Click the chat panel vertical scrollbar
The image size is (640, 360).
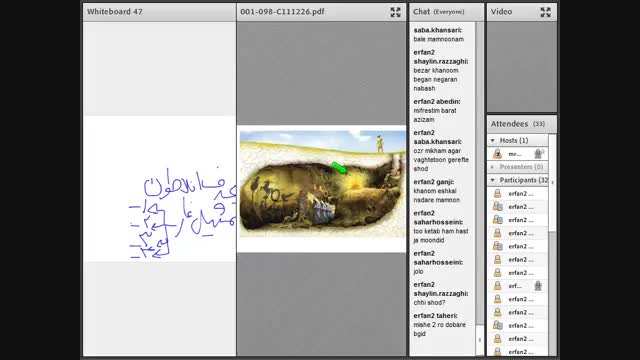(480, 189)
